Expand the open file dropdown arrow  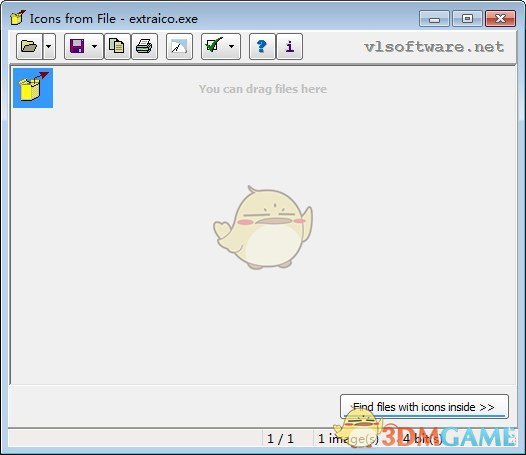pos(49,46)
